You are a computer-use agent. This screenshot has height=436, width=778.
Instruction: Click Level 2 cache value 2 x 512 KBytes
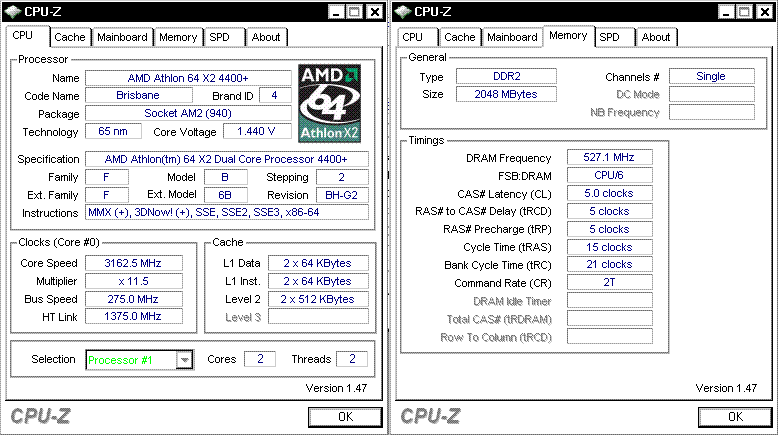tap(318, 299)
